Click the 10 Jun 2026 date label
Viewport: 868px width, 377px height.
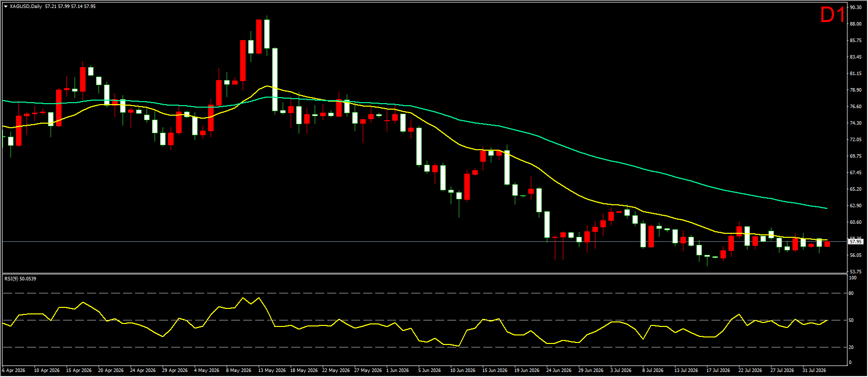(463, 371)
